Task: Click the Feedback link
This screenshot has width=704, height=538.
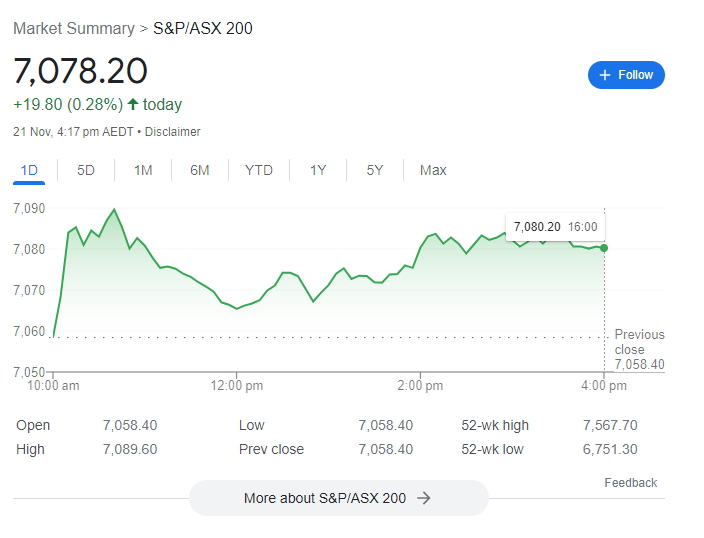Action: [x=630, y=483]
